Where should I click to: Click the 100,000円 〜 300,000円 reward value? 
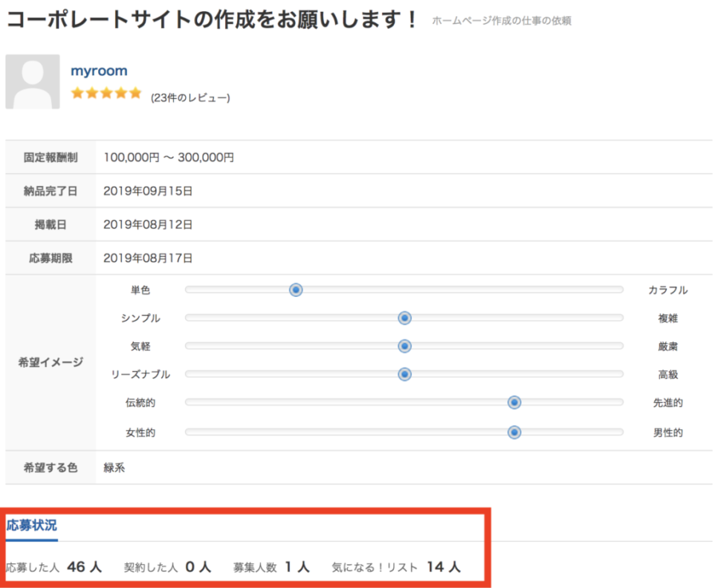[x=168, y=157]
